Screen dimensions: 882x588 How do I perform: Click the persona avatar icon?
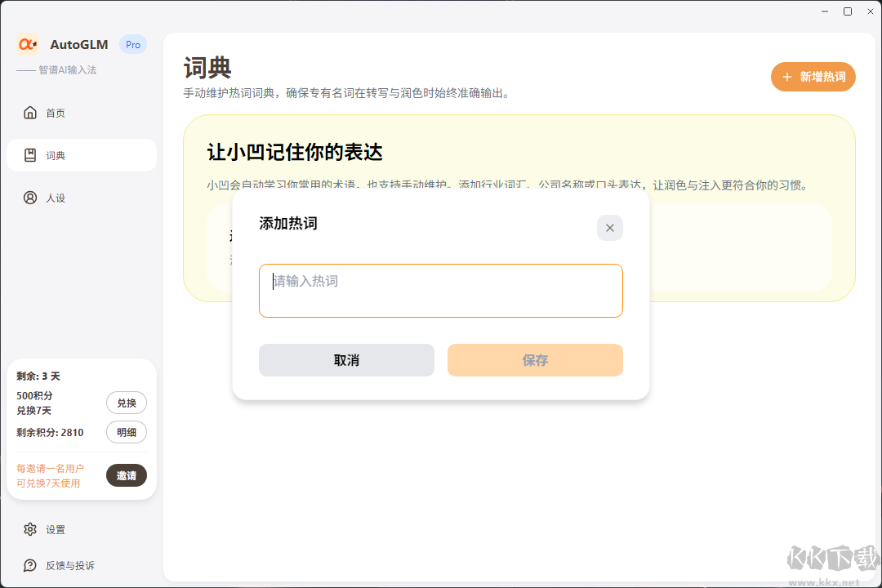[x=30, y=198]
